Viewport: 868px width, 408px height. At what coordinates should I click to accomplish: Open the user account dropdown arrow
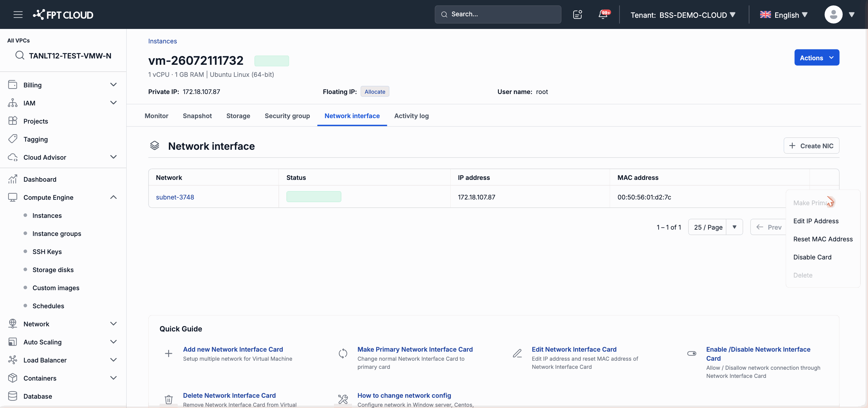coord(851,15)
